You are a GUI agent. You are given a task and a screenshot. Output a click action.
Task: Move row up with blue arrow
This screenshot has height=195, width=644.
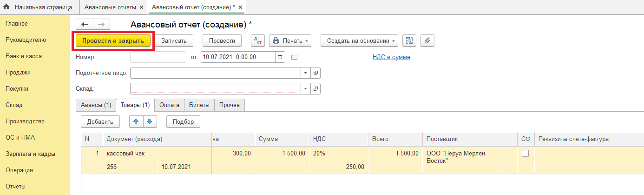[136, 121]
